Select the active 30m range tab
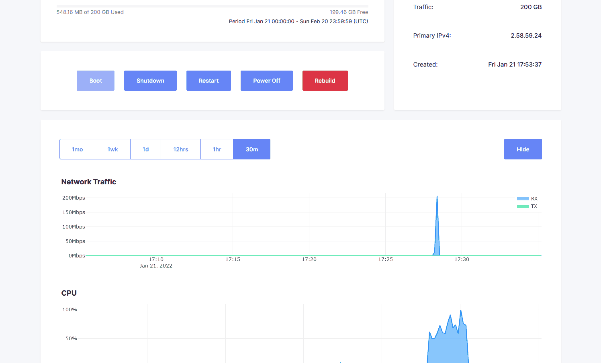601x363 pixels. (251, 149)
